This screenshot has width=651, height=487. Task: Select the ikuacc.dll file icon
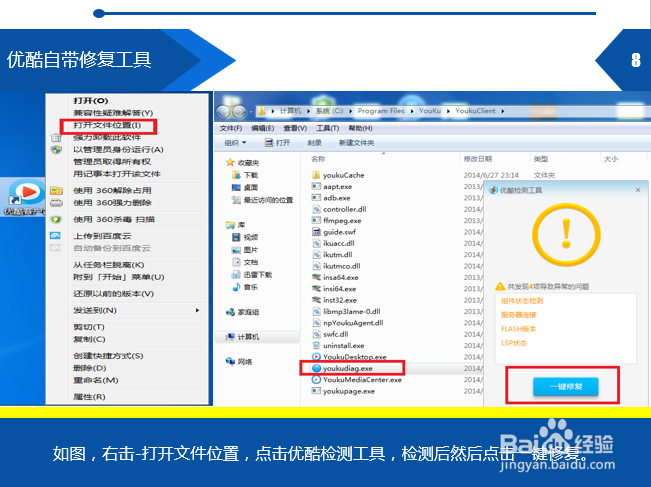(316, 243)
